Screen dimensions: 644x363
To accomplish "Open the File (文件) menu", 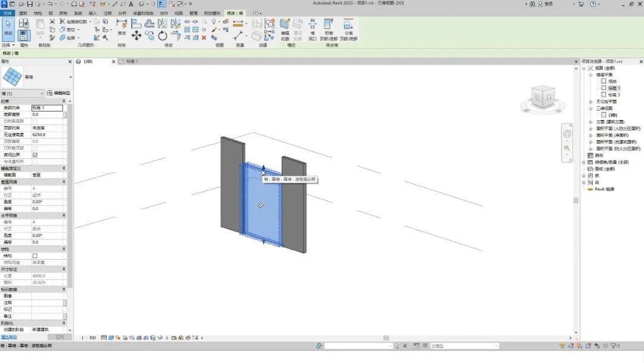I will click(7, 13).
